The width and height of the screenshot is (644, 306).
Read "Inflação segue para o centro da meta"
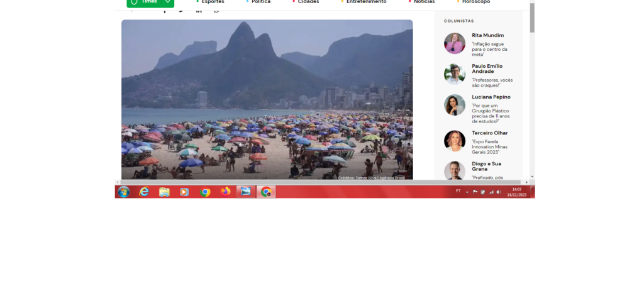489,49
